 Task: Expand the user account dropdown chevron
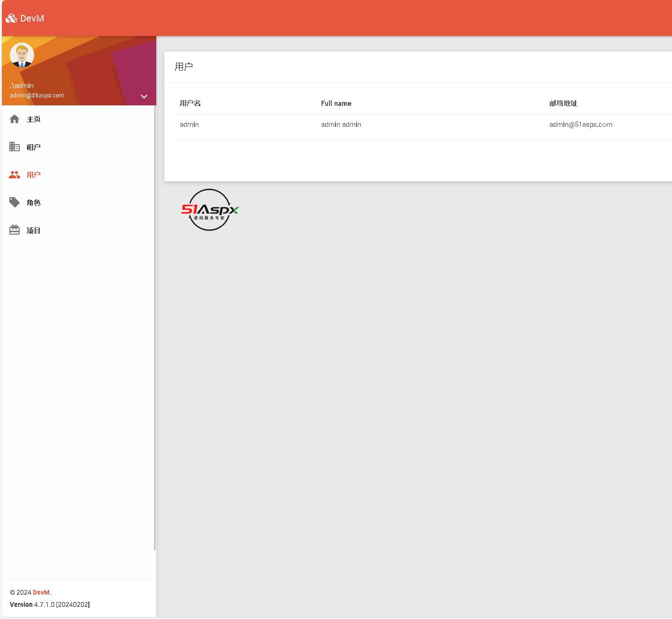(144, 96)
